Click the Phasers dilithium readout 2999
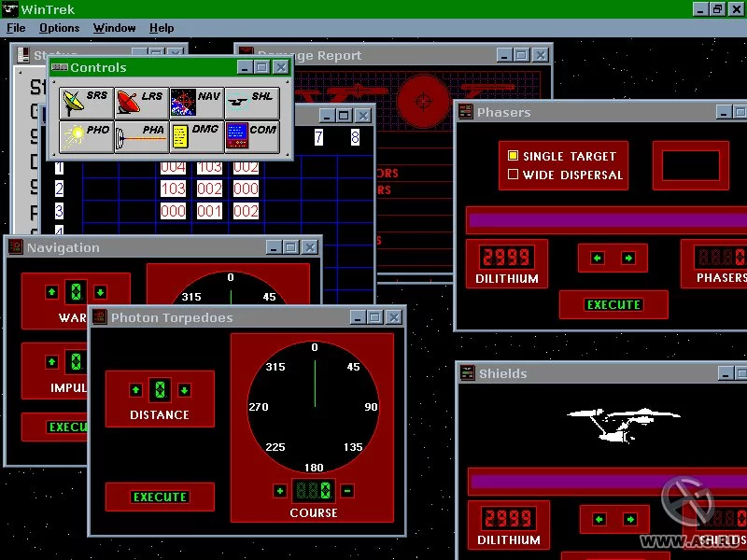The width and height of the screenshot is (747, 560). click(x=506, y=258)
